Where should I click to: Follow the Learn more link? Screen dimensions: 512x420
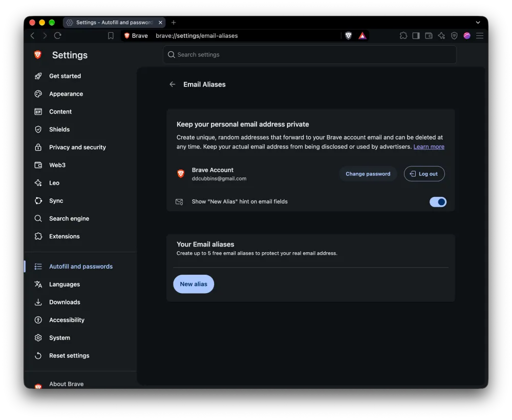click(429, 146)
